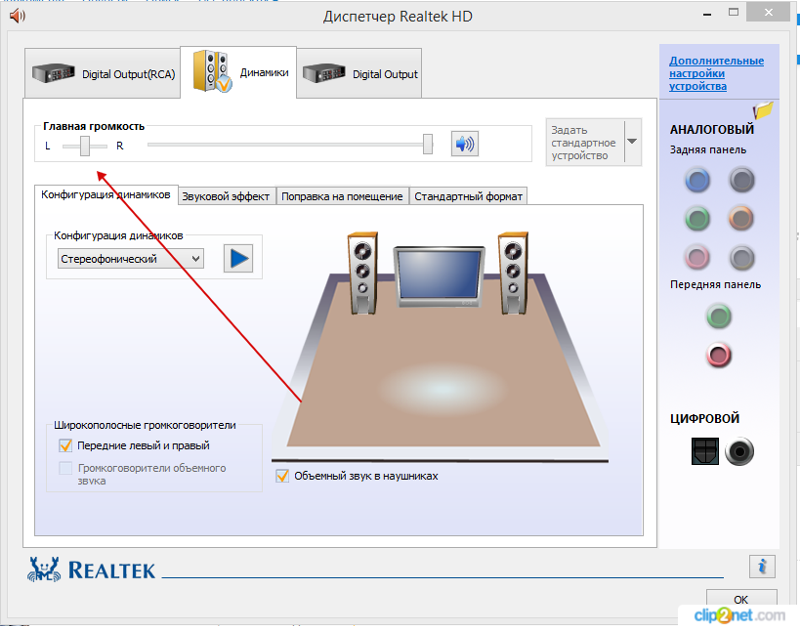This screenshot has height=626, width=800.
Task: Open the Поправка на помещение tab
Action: point(342,196)
